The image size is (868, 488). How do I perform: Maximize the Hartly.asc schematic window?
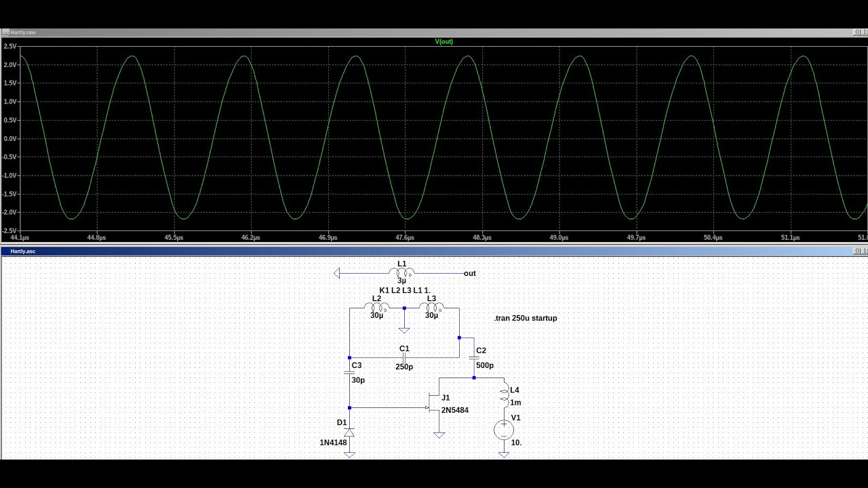(x=865, y=251)
